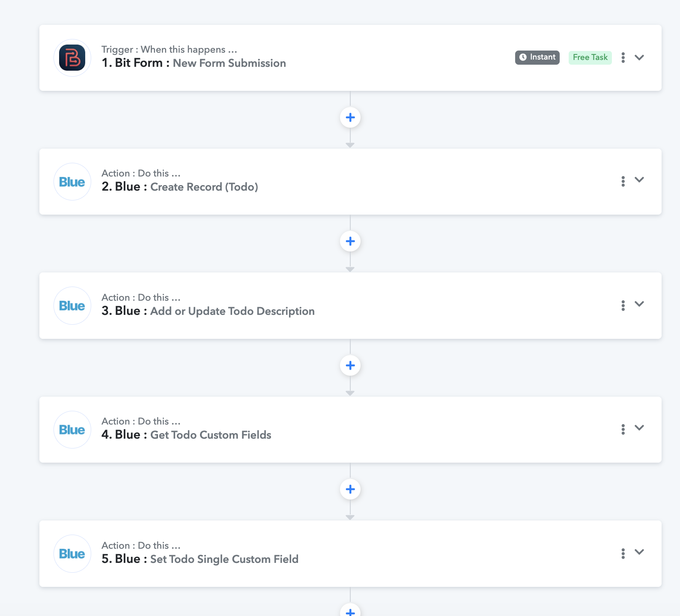Expand the Add or Update Todo Description step
This screenshot has height=616, width=680.
click(x=639, y=304)
